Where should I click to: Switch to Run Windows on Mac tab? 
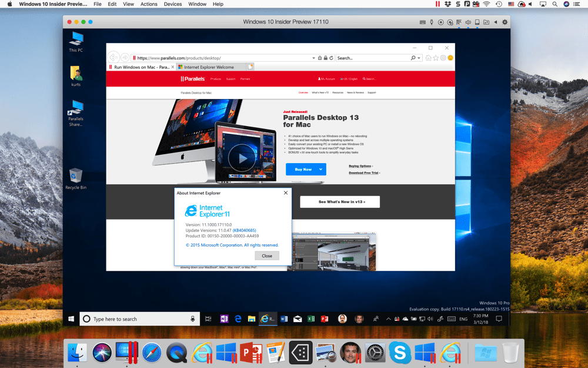point(141,67)
